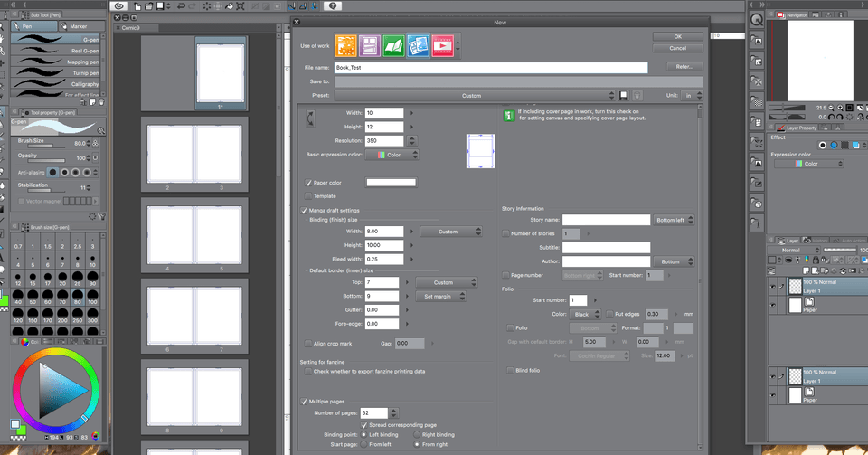Pick the green book fanzine icon
868x455 pixels.
click(x=393, y=44)
